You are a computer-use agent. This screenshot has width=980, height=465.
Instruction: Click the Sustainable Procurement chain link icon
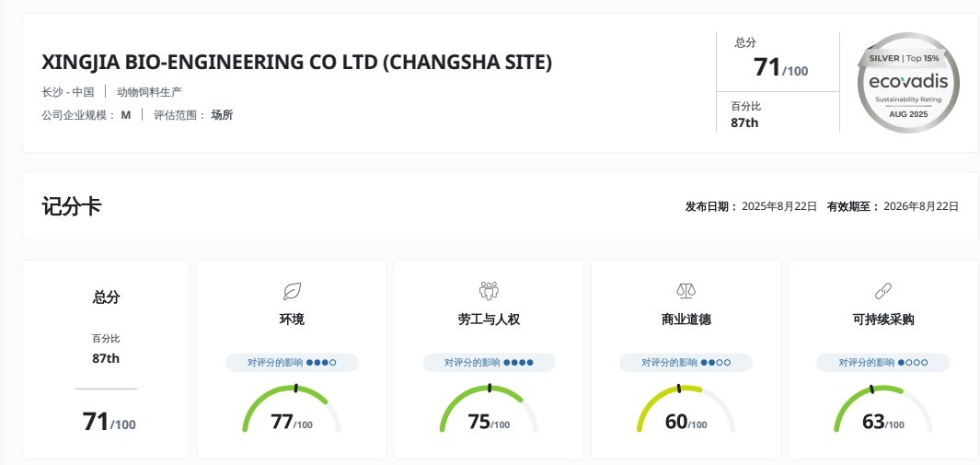click(x=883, y=291)
